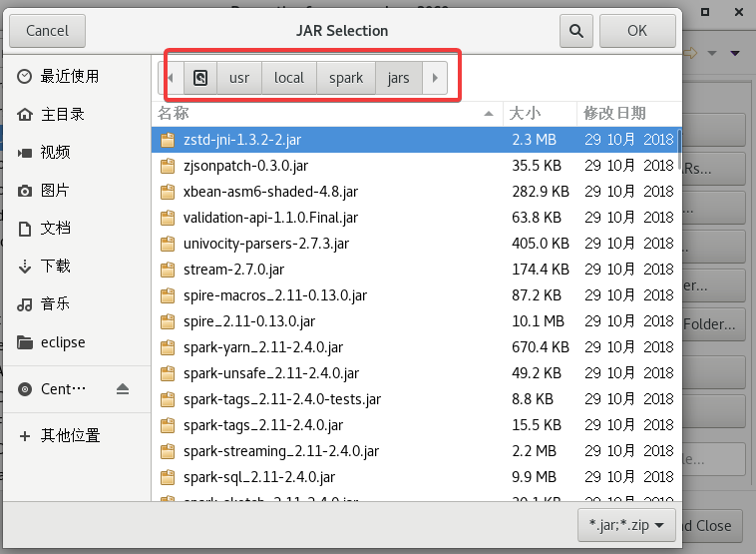Click the forward arrow icon in background toolbar
Viewport: 756px width, 554px height.
690,53
